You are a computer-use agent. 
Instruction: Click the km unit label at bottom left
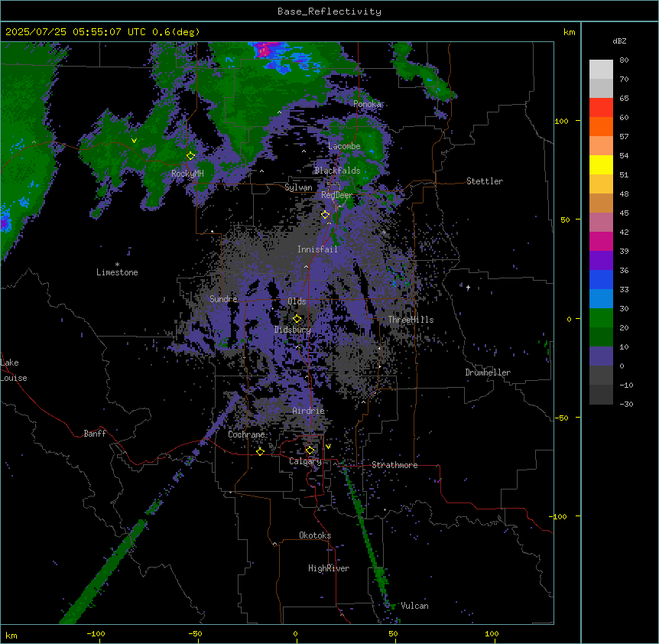pos(11,636)
